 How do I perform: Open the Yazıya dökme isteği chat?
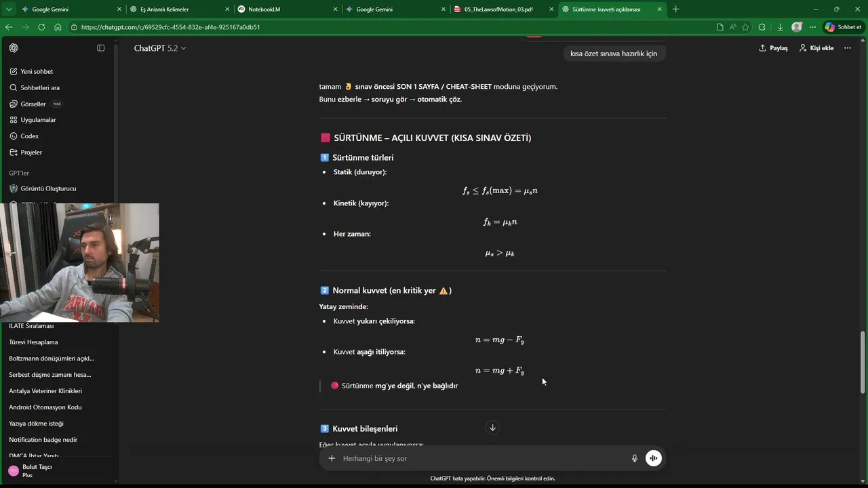point(36,424)
